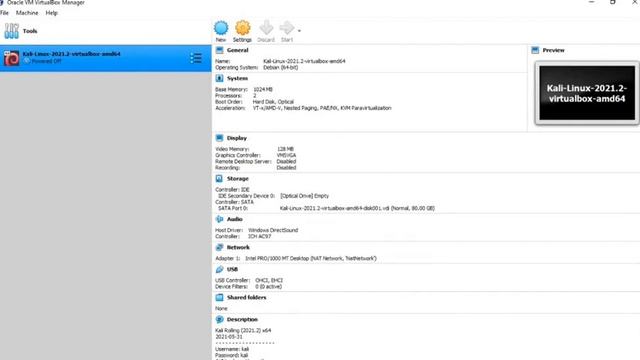Open the Storage settings heading link
Screen dimensions: 640x360
pos(238,179)
